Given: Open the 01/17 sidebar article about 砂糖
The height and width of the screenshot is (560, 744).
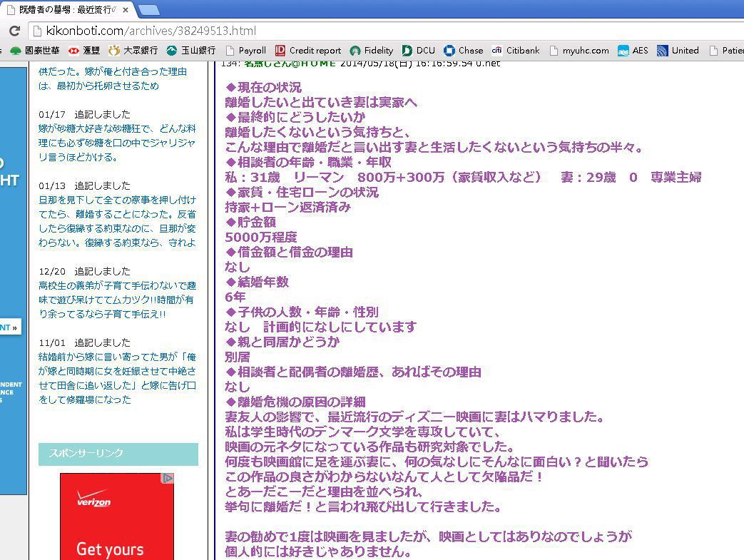Looking at the screenshot, I should [x=117, y=143].
